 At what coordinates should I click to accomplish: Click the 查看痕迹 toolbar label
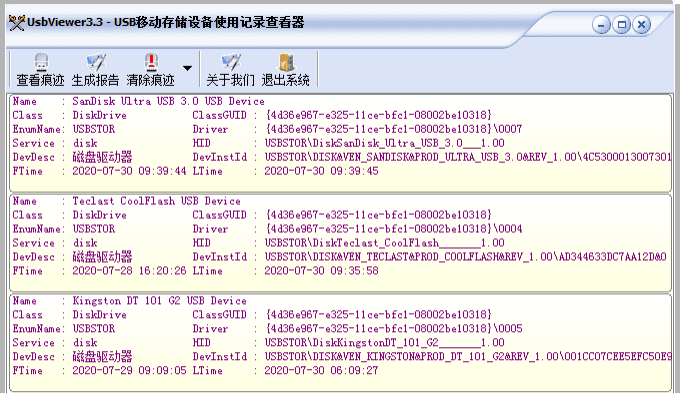40,80
